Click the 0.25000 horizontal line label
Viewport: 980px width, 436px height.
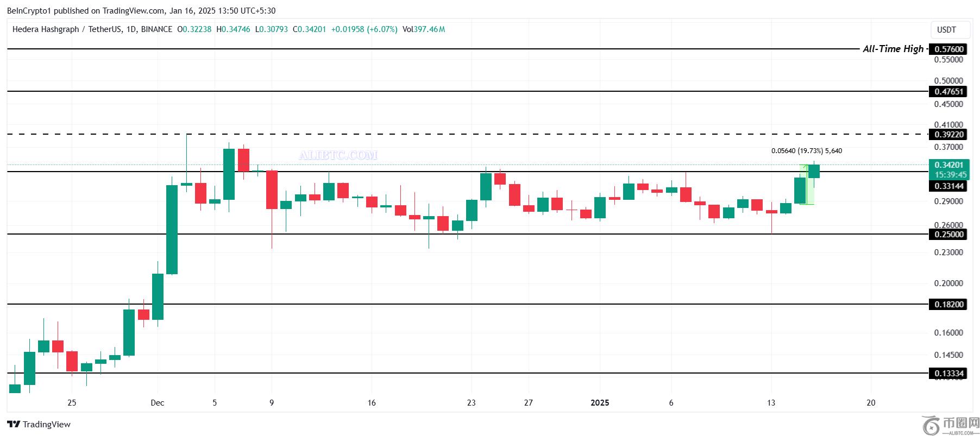pyautogui.click(x=949, y=235)
